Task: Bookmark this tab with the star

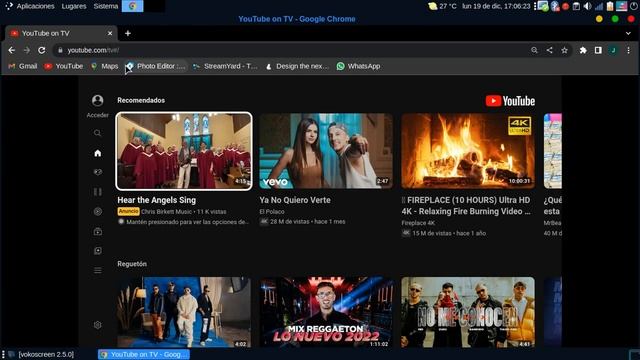Action: [x=564, y=50]
